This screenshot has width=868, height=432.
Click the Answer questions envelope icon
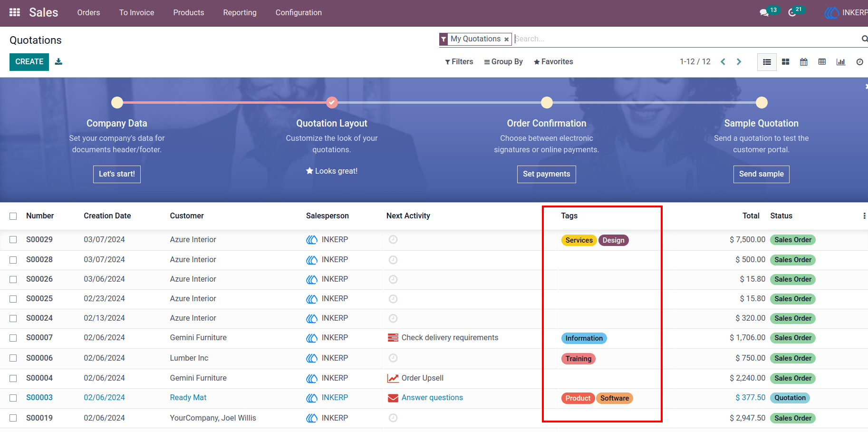coord(393,398)
